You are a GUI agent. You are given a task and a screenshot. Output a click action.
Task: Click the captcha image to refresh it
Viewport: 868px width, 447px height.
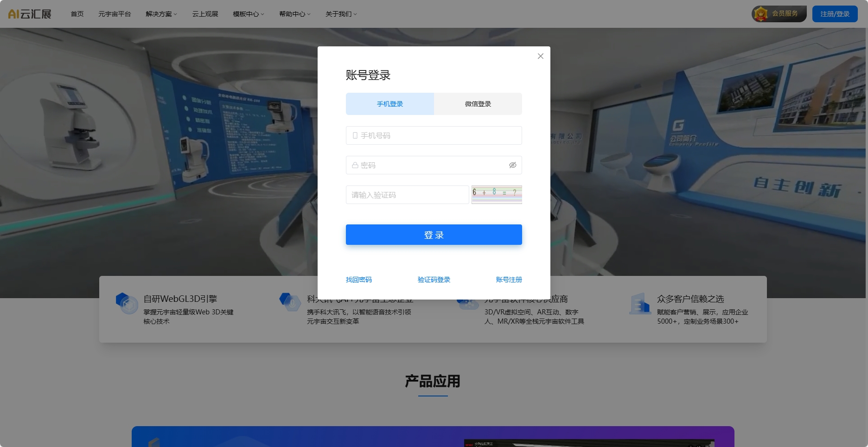pyautogui.click(x=497, y=195)
